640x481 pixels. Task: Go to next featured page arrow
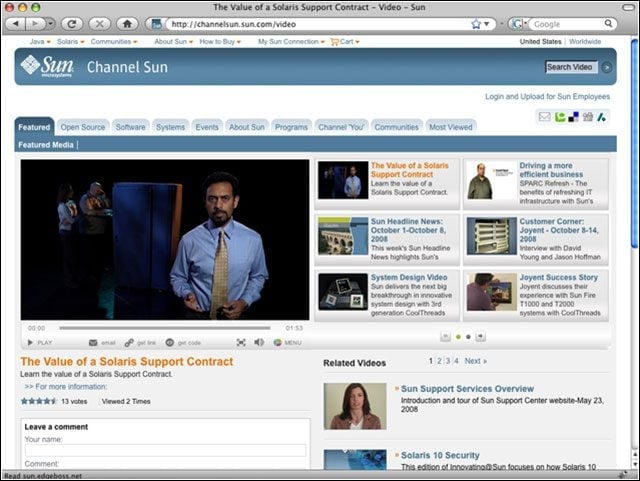click(x=480, y=336)
